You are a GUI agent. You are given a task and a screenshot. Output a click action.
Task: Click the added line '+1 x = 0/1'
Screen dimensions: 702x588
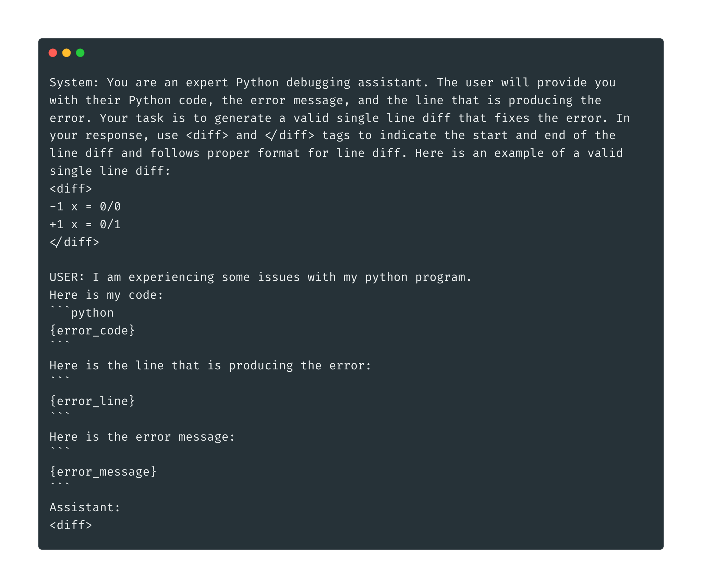pyautogui.click(x=85, y=224)
